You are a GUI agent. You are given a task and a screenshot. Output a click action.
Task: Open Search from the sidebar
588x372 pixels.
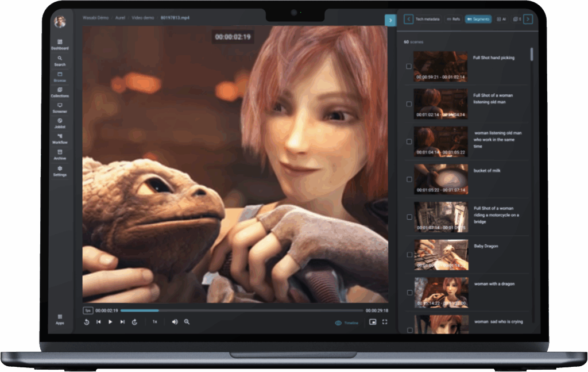60,61
